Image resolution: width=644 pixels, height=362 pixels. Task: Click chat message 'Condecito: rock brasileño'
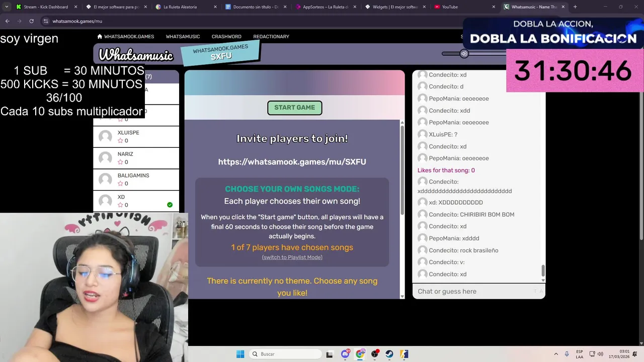[x=463, y=250]
